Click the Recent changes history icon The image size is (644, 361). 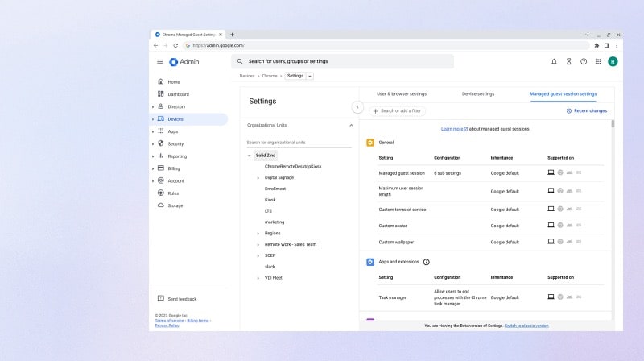tap(569, 111)
